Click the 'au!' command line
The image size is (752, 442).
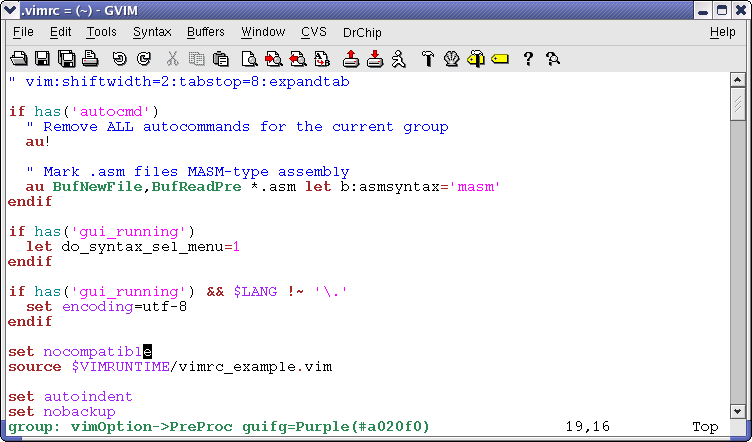pyautogui.click(x=38, y=142)
